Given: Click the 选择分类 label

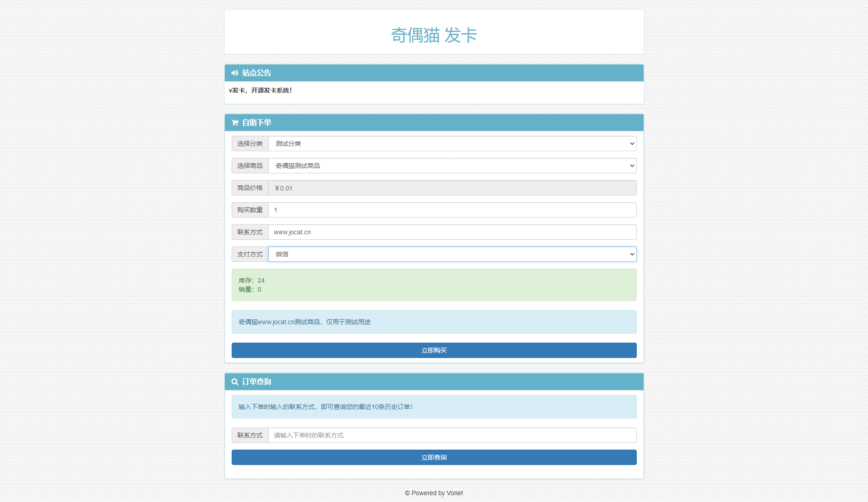Looking at the screenshot, I should (250, 144).
